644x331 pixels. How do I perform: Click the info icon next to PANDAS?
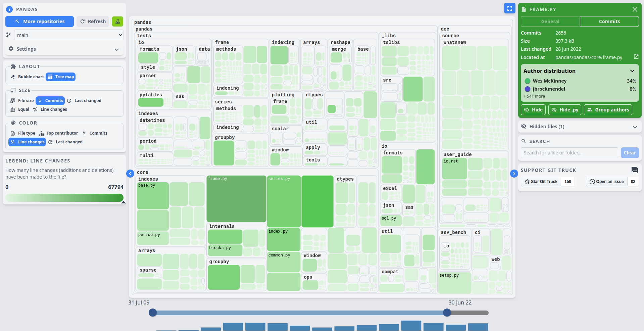[9, 9]
